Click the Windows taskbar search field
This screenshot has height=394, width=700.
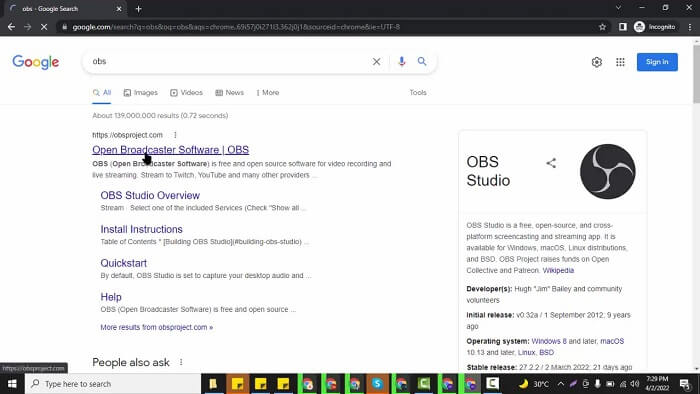(x=112, y=384)
